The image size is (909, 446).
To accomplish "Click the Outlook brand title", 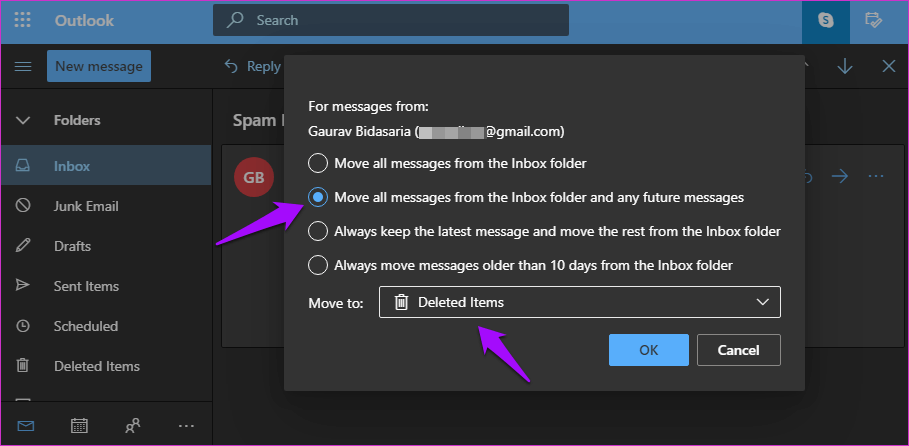I will 85,21.
